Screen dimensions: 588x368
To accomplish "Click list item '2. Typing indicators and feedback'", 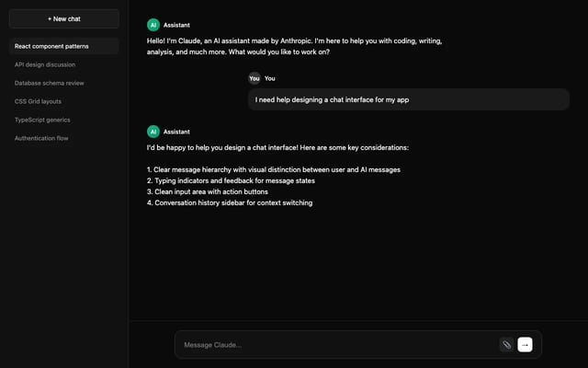I will (231, 180).
